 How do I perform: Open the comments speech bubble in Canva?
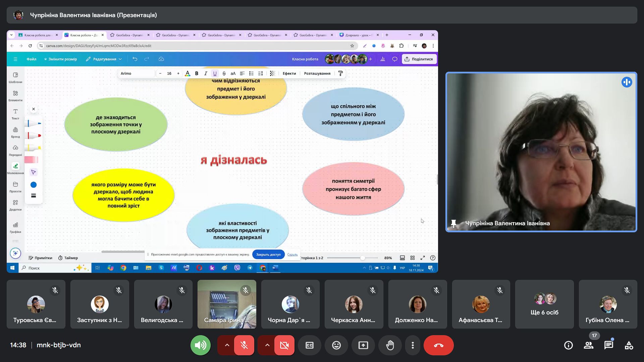coord(395,59)
